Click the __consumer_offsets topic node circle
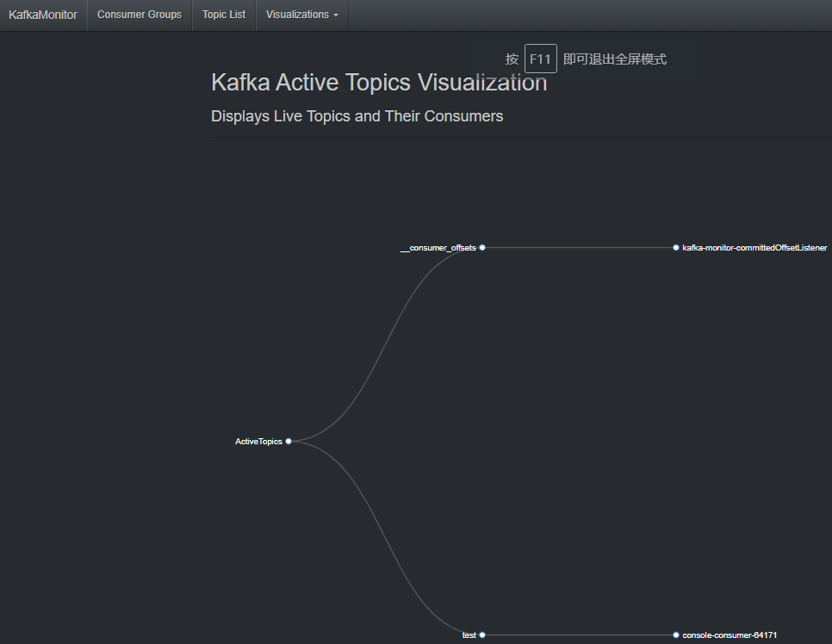The width and height of the screenshot is (832, 644). pos(482,248)
